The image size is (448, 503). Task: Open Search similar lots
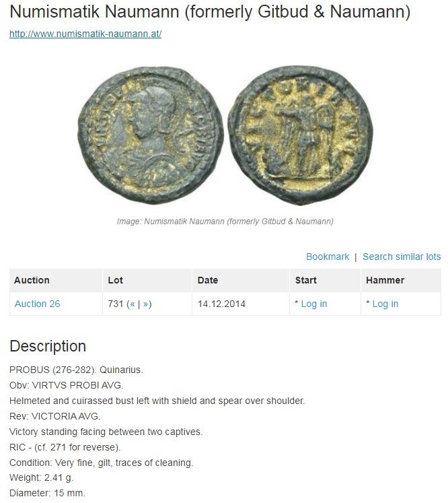coord(402,257)
